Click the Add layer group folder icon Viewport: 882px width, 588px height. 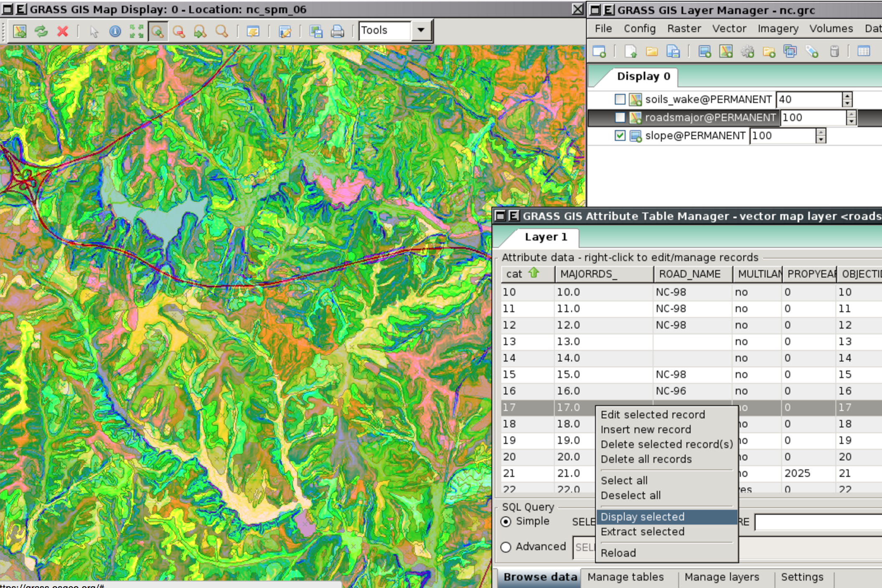(x=769, y=51)
